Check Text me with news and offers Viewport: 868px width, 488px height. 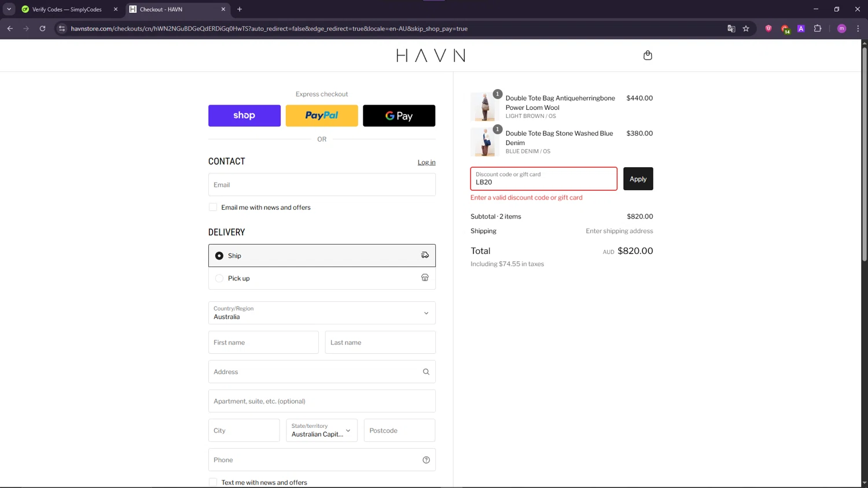(213, 482)
